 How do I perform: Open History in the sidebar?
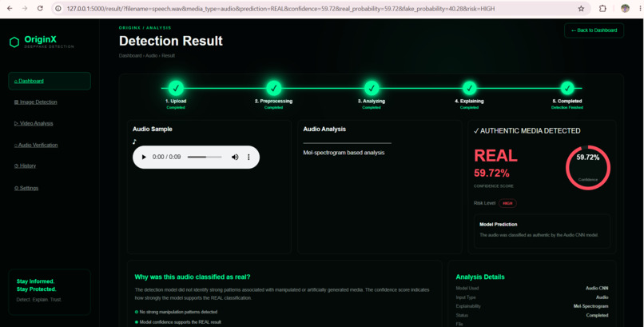pyautogui.click(x=25, y=166)
